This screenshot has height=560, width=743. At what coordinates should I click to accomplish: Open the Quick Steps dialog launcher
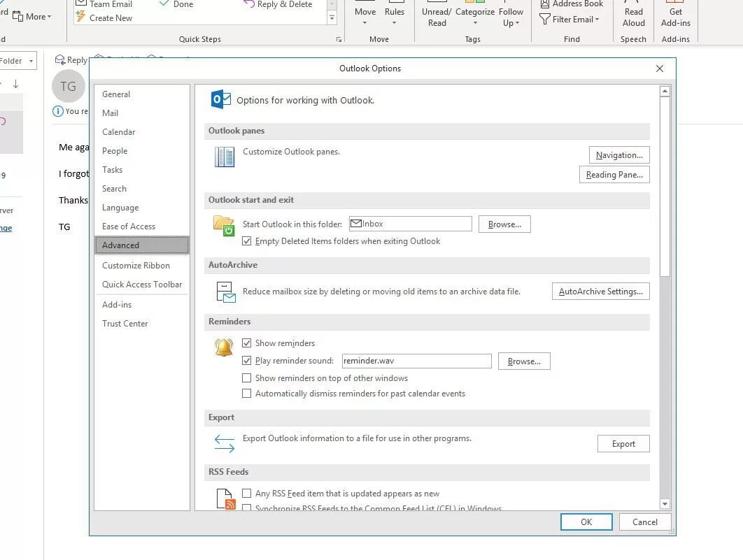point(339,40)
